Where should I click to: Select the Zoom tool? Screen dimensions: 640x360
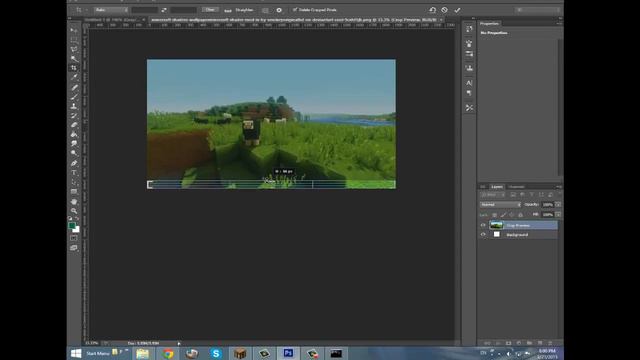coord(74,211)
